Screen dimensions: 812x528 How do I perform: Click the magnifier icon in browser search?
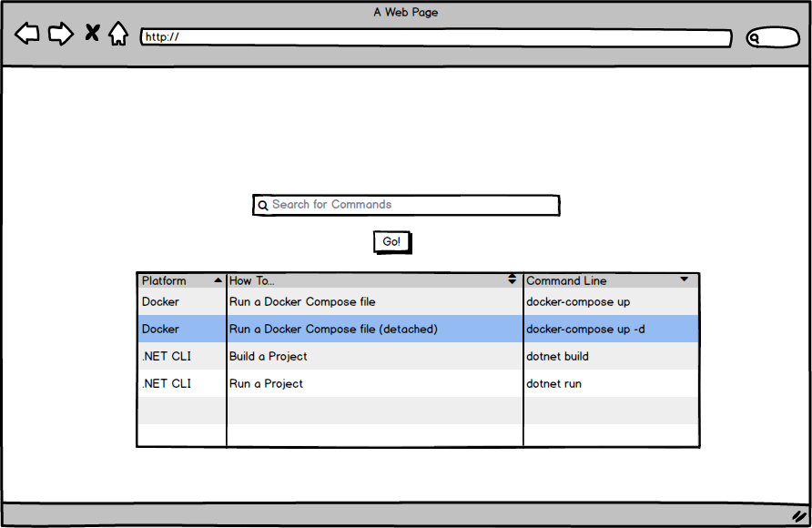753,38
